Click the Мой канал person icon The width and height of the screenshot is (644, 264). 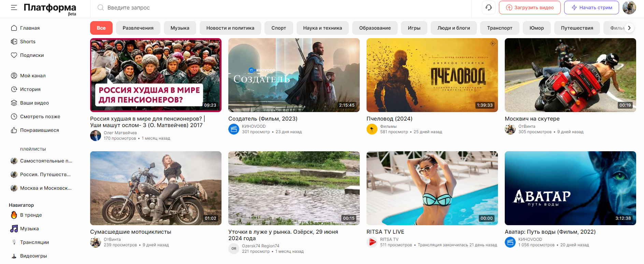14,76
